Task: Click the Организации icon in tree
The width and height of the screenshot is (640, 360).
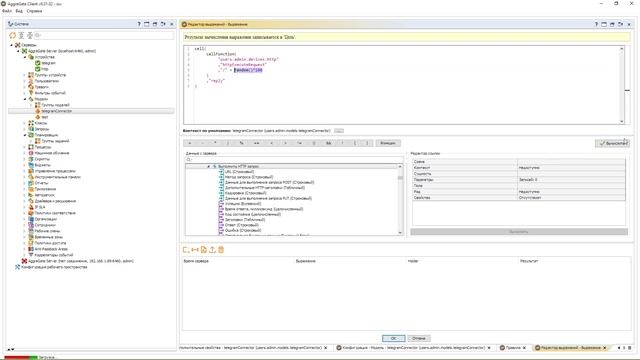Action: pyautogui.click(x=31, y=219)
